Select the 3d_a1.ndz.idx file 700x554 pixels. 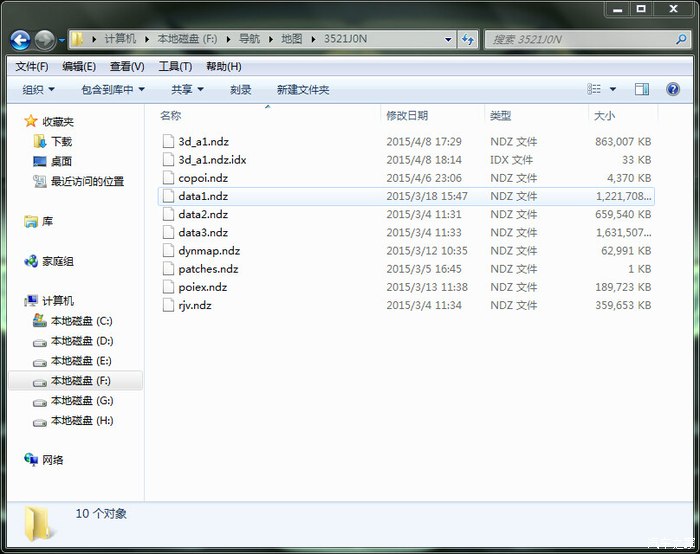(211, 160)
